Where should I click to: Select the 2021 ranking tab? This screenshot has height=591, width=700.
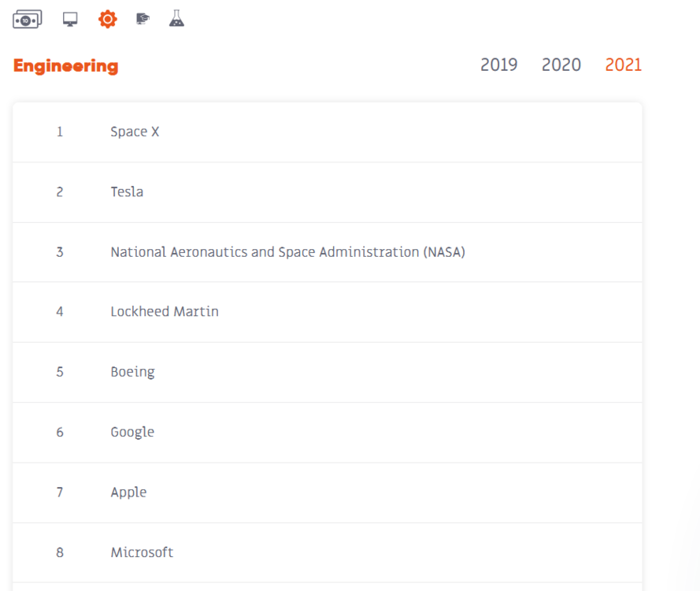pos(623,65)
